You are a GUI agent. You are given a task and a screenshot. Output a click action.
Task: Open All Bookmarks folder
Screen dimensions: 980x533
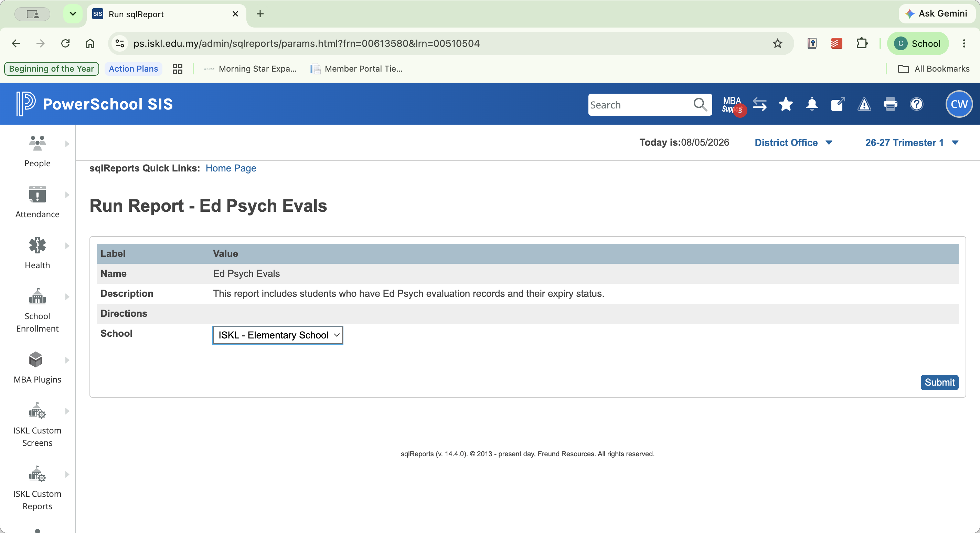(934, 69)
